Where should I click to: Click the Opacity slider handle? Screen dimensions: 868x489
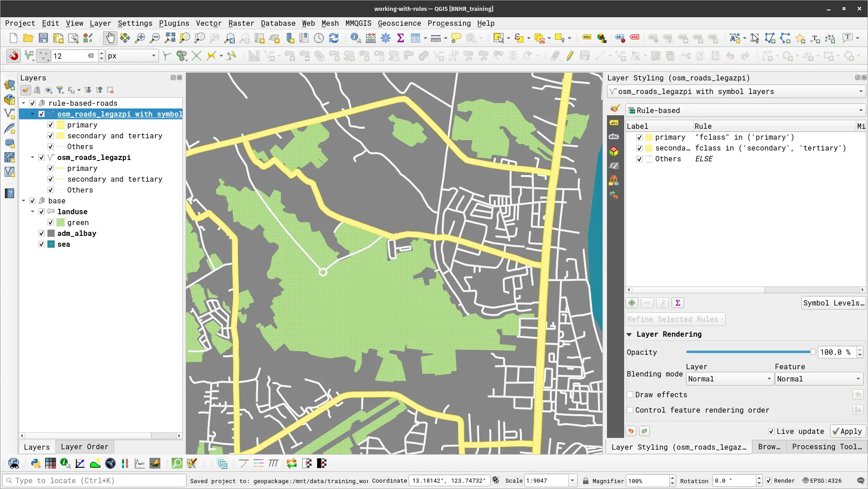(813, 352)
